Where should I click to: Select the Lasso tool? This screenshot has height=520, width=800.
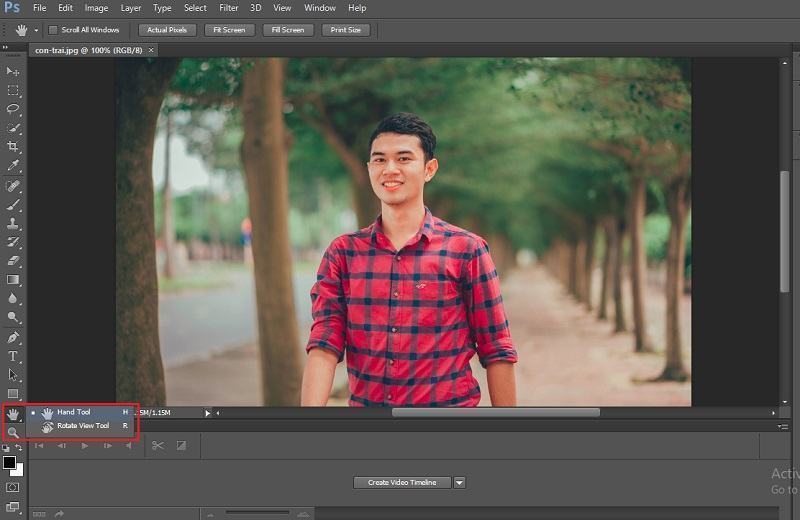(13, 109)
